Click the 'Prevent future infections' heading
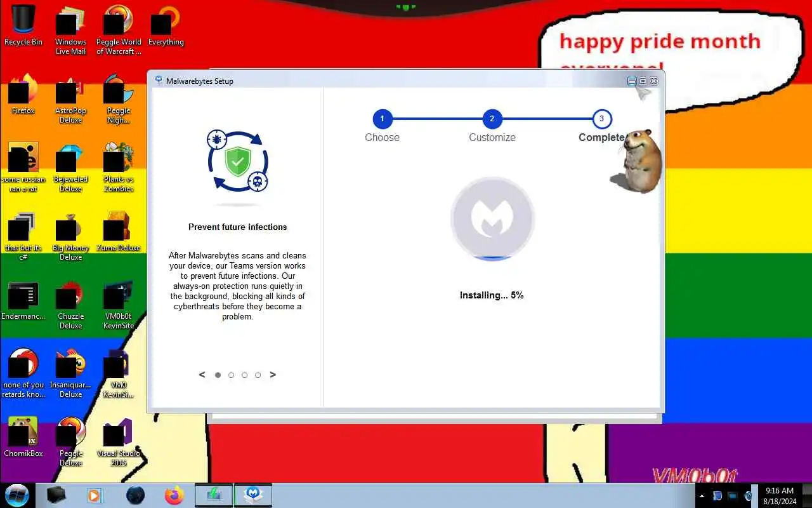The height and width of the screenshot is (508, 812). click(x=238, y=227)
